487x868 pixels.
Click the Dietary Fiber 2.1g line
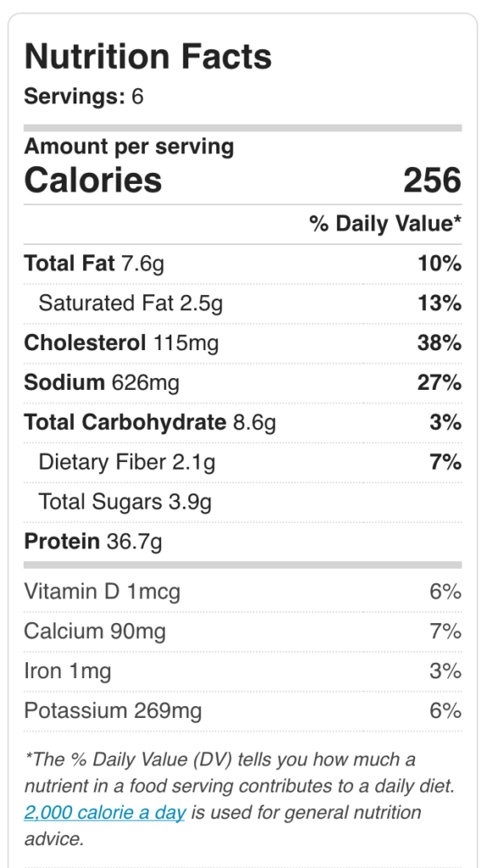pos(243,463)
